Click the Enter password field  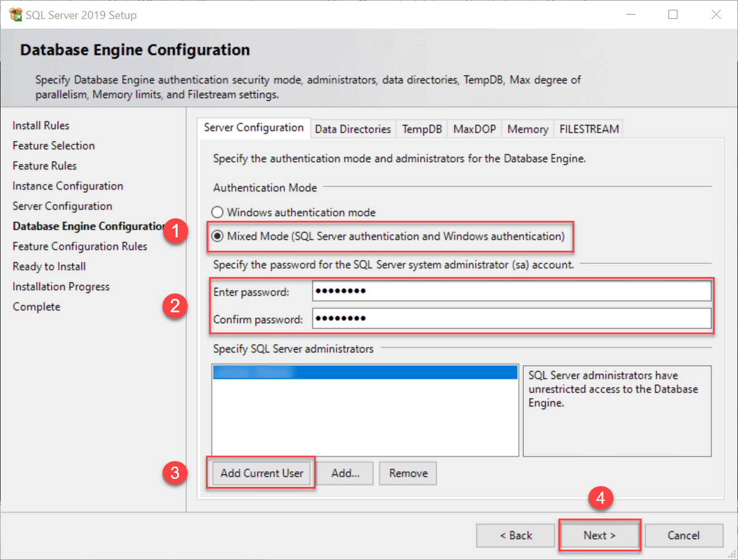(x=512, y=291)
